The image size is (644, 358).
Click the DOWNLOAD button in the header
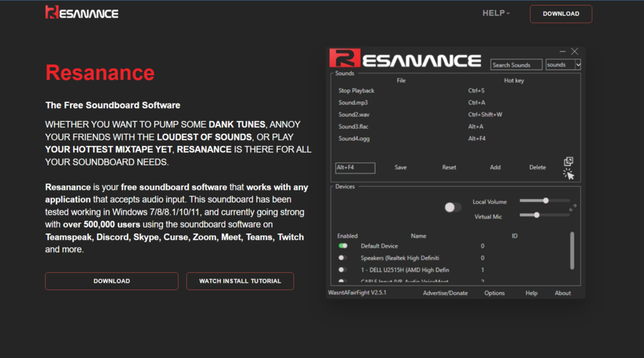point(560,14)
